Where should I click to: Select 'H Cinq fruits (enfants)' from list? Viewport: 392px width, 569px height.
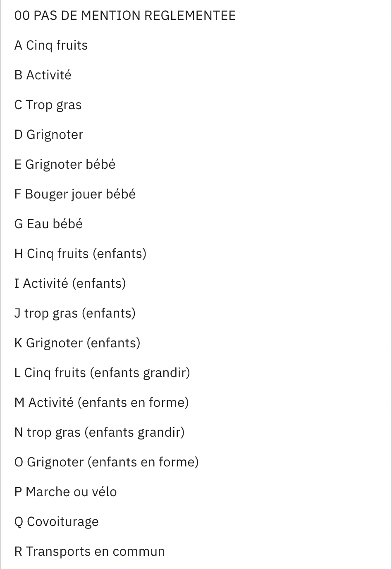[x=80, y=254]
